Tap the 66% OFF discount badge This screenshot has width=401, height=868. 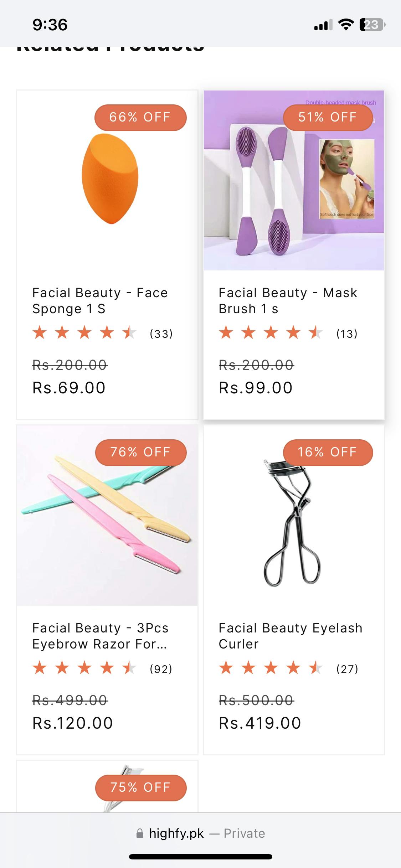click(140, 117)
